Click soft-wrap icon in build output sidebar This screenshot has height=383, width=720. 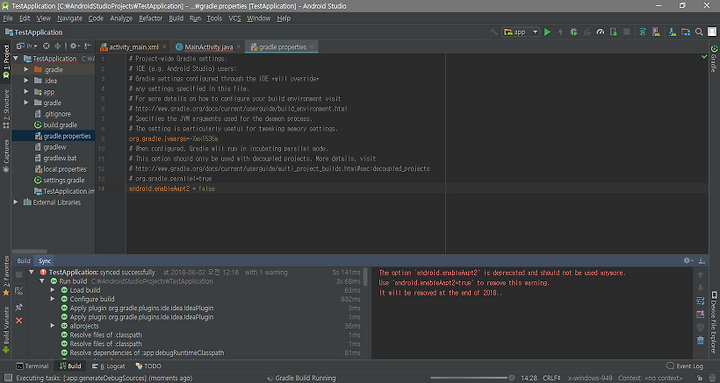700,301
